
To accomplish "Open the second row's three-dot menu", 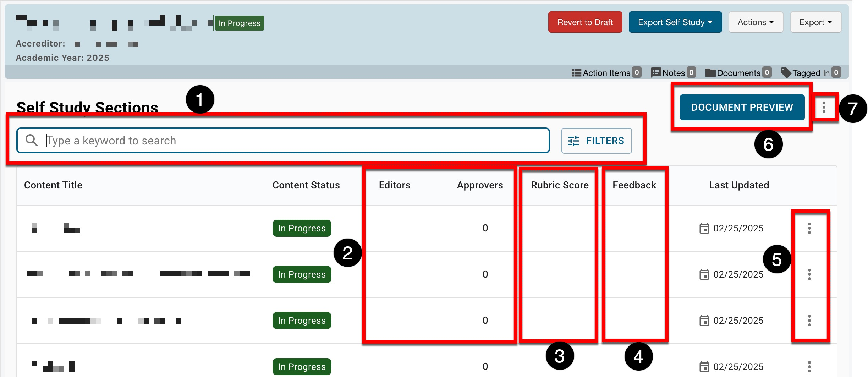I will (809, 274).
